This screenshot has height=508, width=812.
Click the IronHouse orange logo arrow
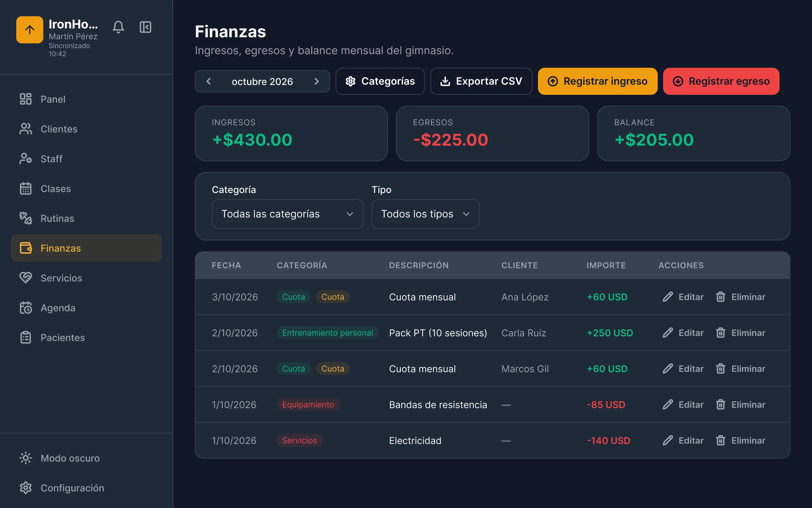click(x=30, y=30)
